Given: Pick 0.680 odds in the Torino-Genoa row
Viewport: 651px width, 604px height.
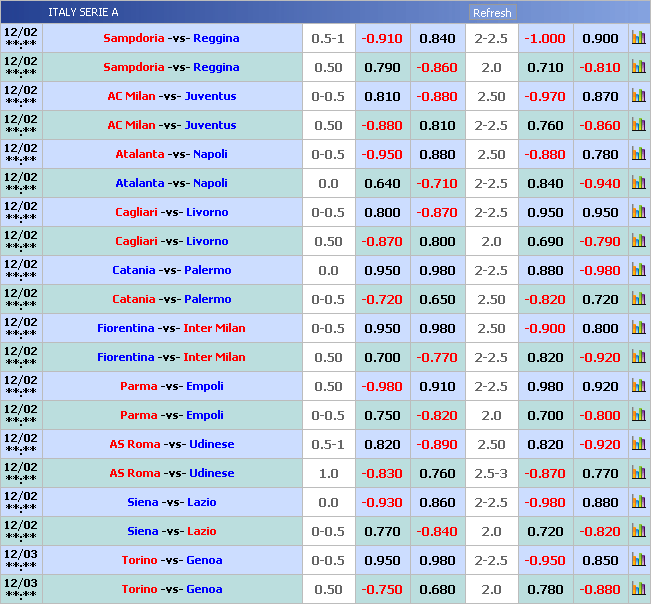Looking at the screenshot, I should pos(437,589).
